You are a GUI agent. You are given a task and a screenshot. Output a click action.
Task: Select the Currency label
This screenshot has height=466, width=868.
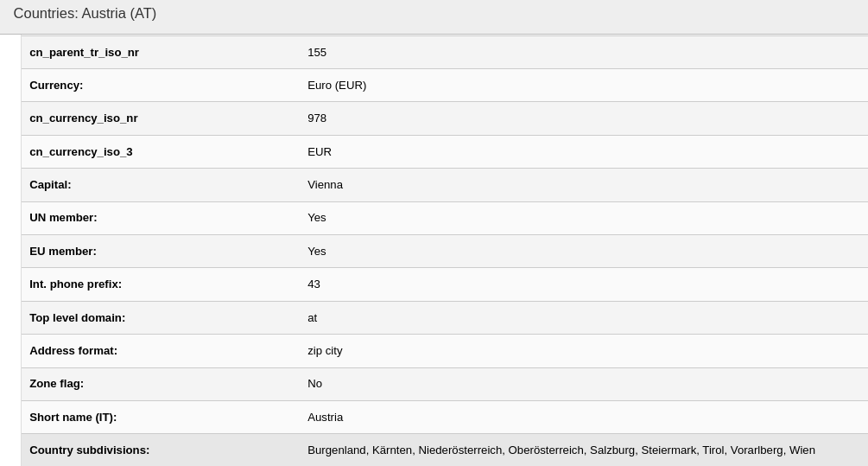pyautogui.click(x=56, y=86)
